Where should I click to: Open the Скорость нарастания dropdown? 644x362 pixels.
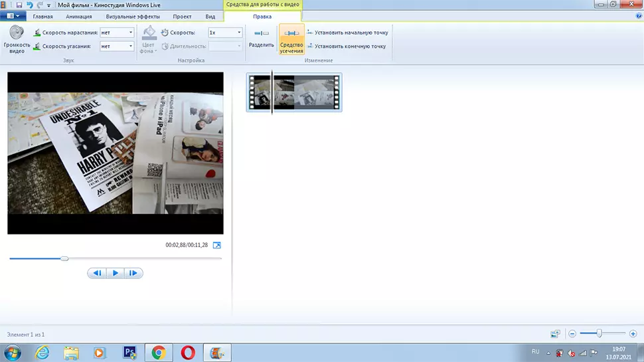[x=130, y=33]
